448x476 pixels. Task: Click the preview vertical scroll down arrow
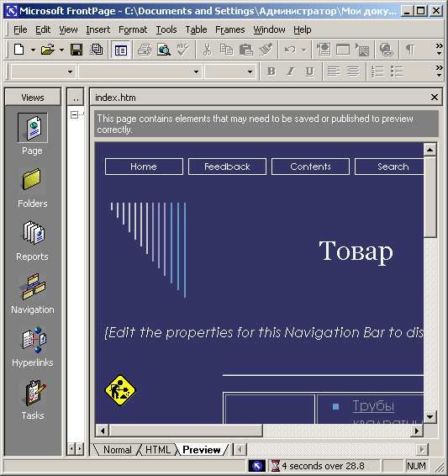(x=430, y=417)
